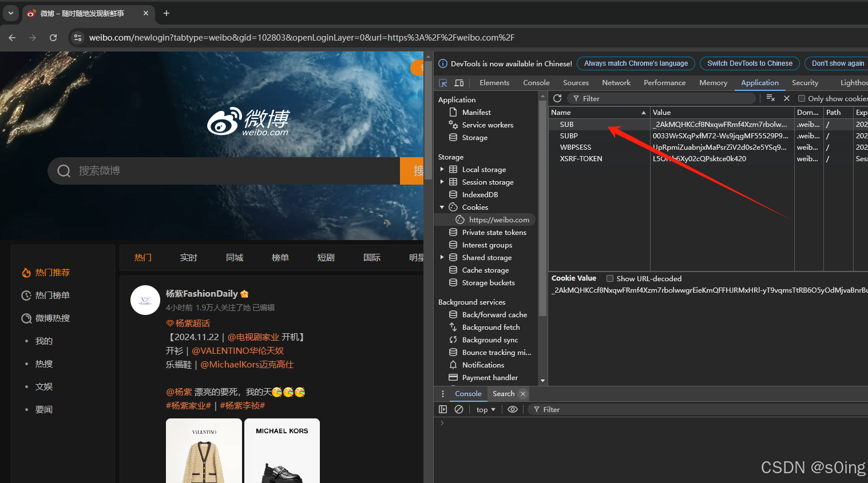
Task: Enable Only show cookies with issue checkbox
Action: click(x=802, y=98)
